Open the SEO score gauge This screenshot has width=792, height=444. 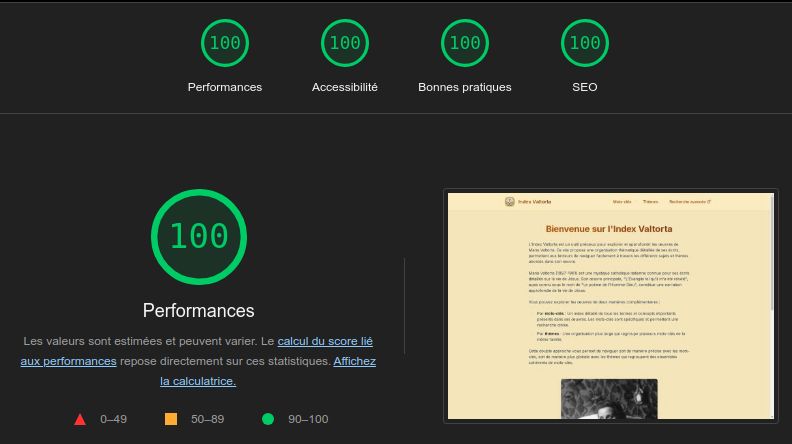click(585, 43)
